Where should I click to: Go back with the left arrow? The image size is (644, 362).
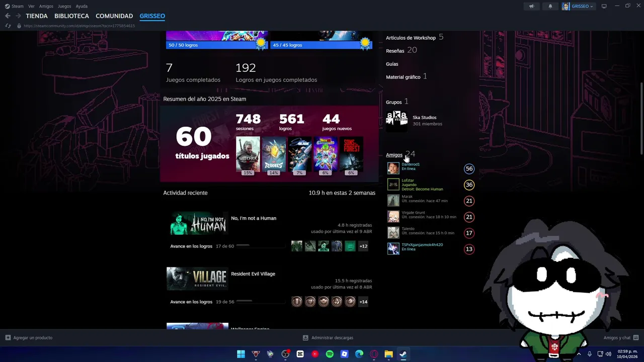coord(8,16)
